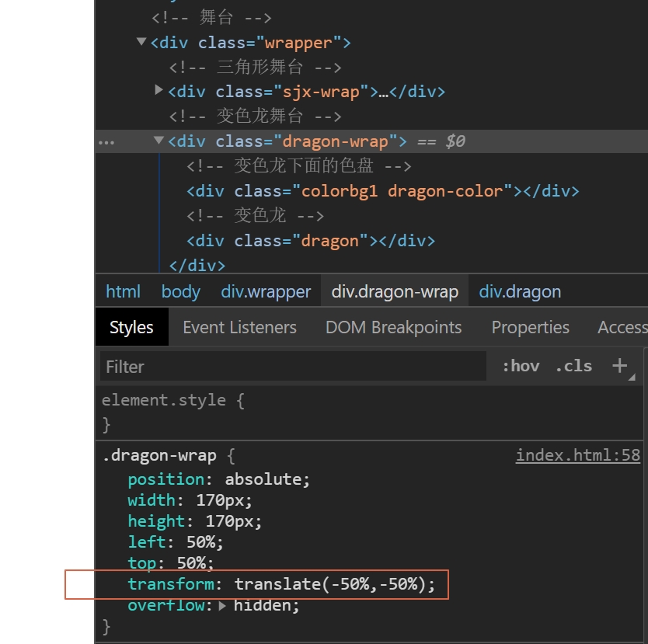Edit the top 50% value

pos(191,562)
